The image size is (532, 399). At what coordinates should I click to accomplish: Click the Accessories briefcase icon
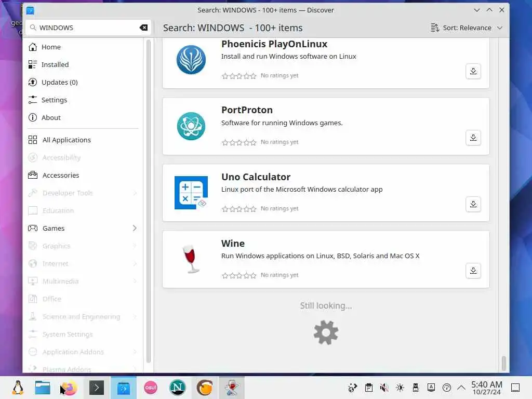point(33,175)
